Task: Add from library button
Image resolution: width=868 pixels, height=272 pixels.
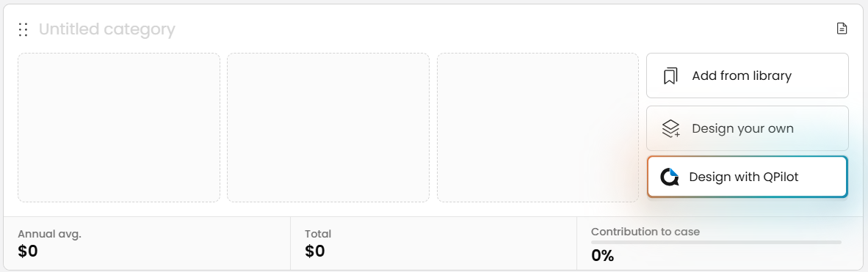Action: 748,76
